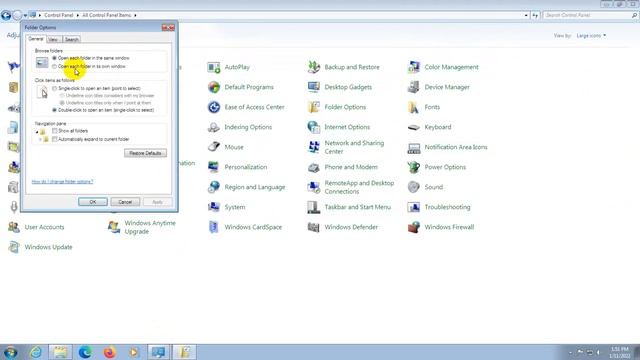The width and height of the screenshot is (640, 360).
Task: Open the Windows Defender icon
Action: [314, 227]
